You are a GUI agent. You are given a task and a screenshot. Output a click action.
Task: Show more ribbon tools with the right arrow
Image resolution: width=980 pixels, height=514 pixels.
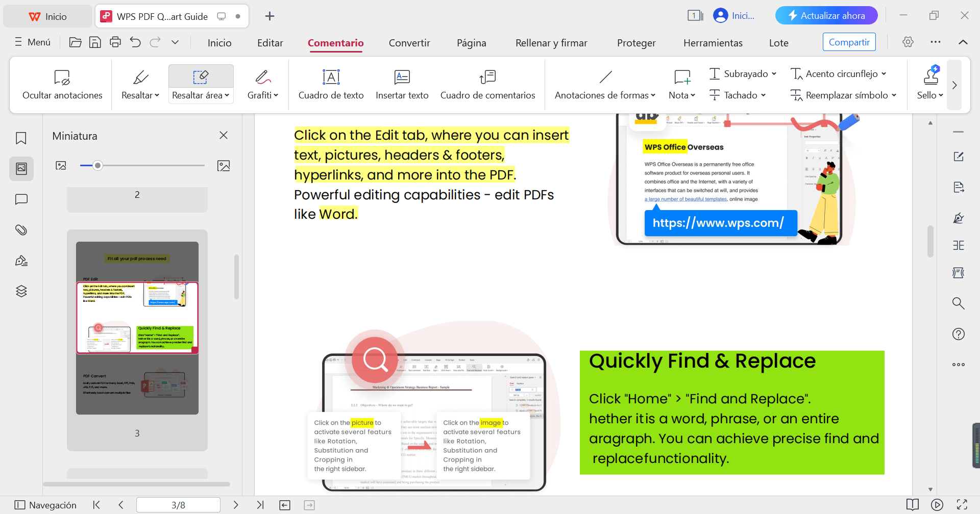click(x=954, y=85)
